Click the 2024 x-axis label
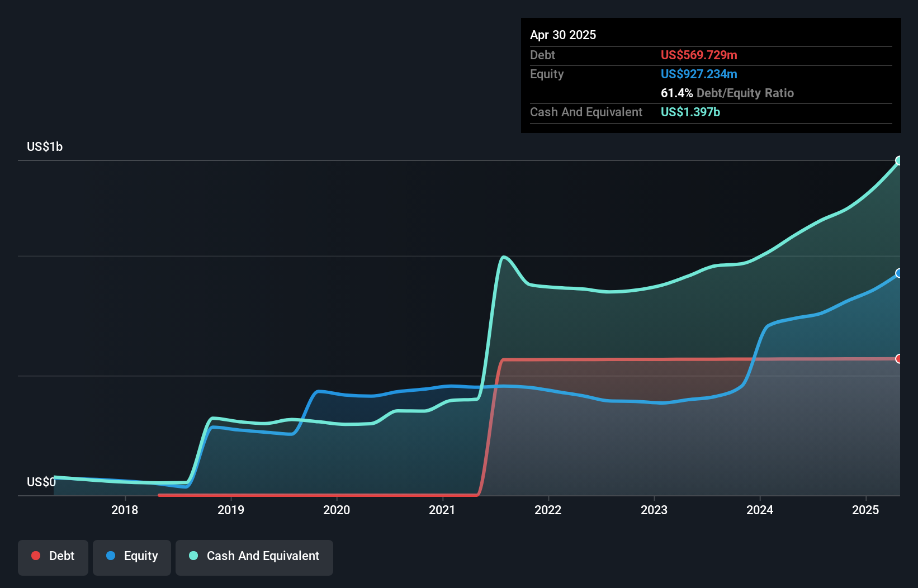 (x=760, y=510)
